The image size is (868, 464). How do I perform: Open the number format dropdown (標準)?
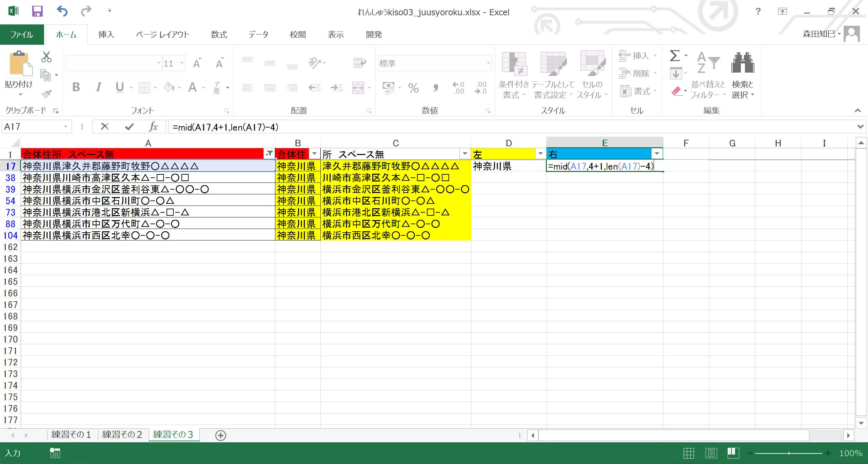pyautogui.click(x=488, y=63)
